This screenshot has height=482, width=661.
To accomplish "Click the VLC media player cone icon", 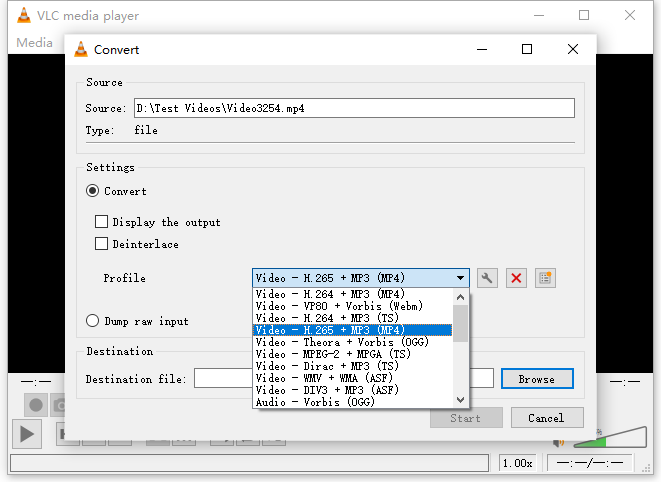I will click(24, 15).
